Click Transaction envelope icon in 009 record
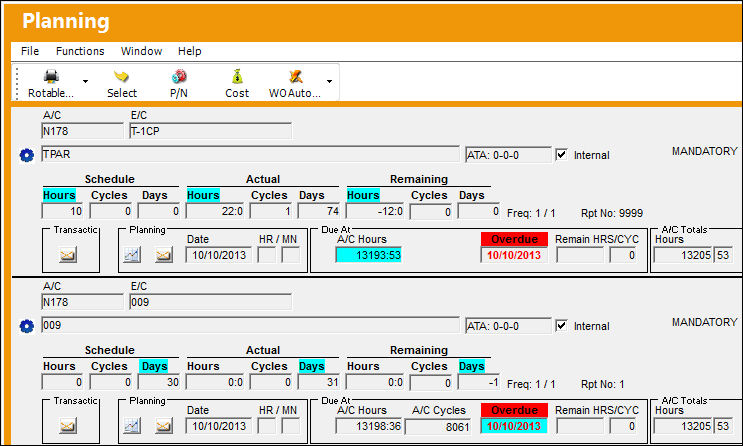Screen dimensions: 743x446 68,427
